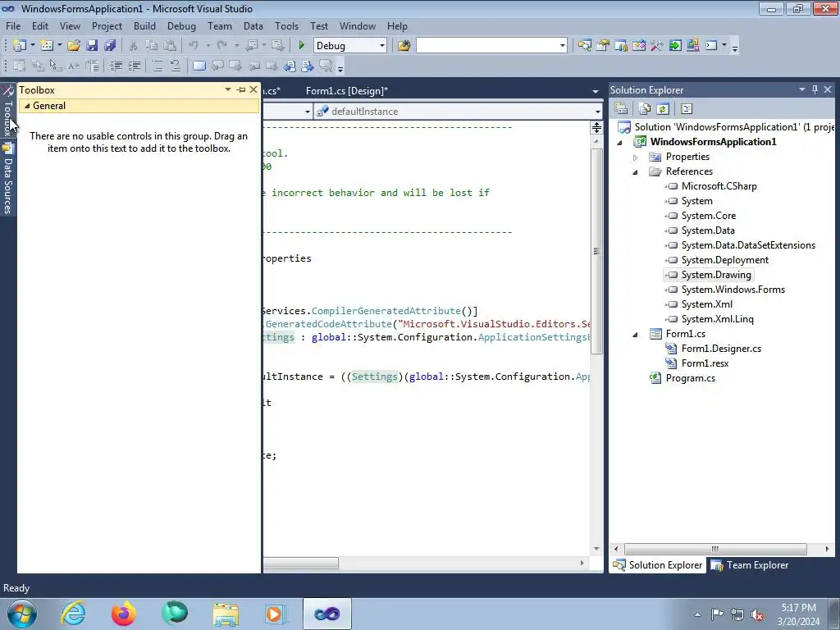Viewport: 840px width, 630px height.
Task: Increase line indent in text editor toolbar
Action: pos(134,66)
